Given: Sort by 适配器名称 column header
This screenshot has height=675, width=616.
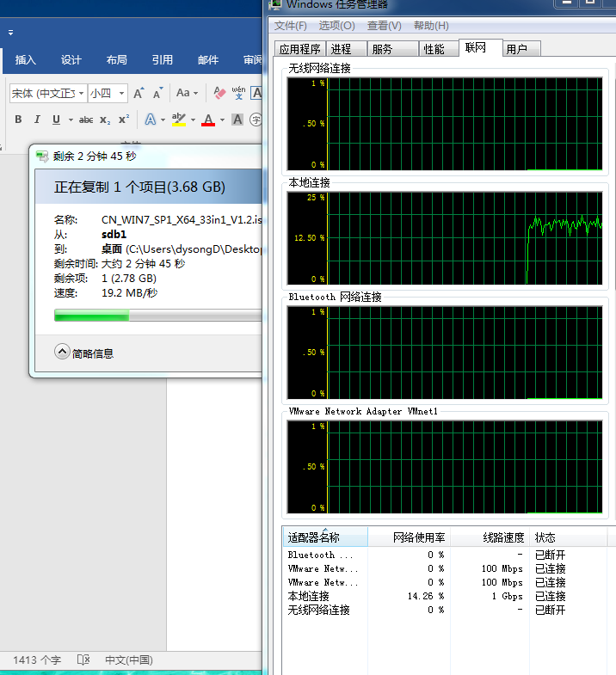Looking at the screenshot, I should tap(325, 537).
